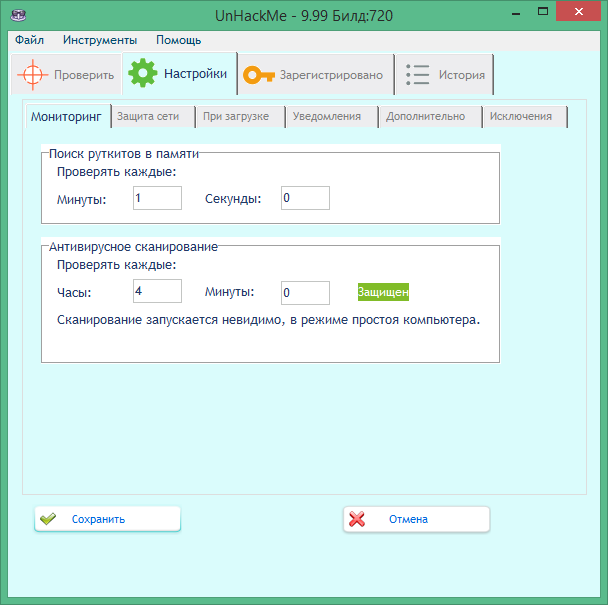
Task: Save settings with the Сохранить label
Action: [98, 519]
